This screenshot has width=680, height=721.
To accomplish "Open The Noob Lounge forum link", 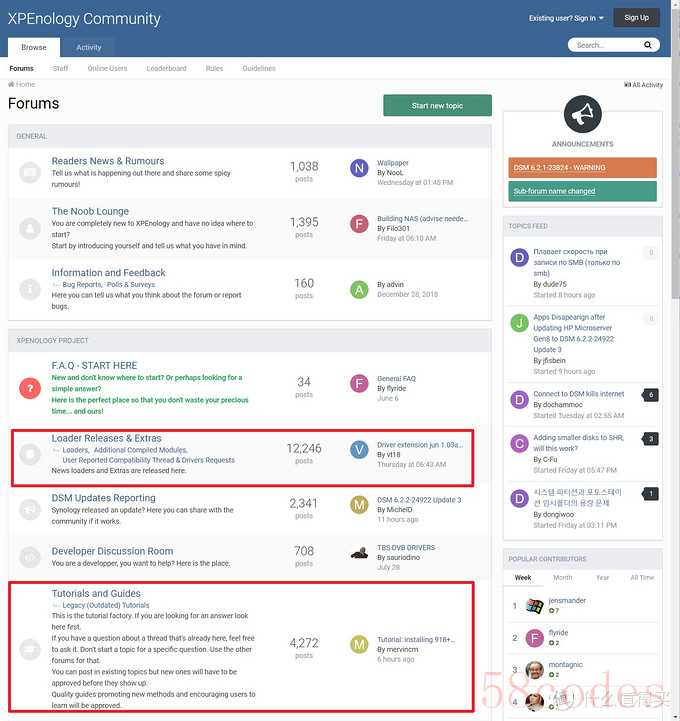I will click(90, 212).
